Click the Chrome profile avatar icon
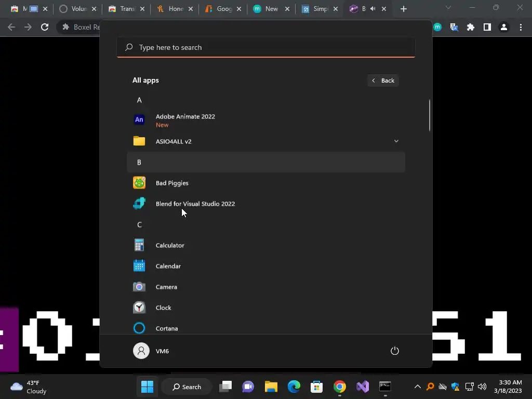Viewport: 532px width, 399px height. tap(504, 27)
